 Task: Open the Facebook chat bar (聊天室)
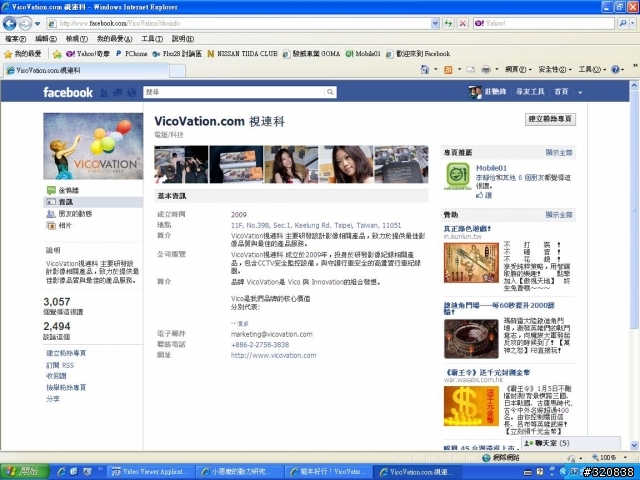pos(571,443)
